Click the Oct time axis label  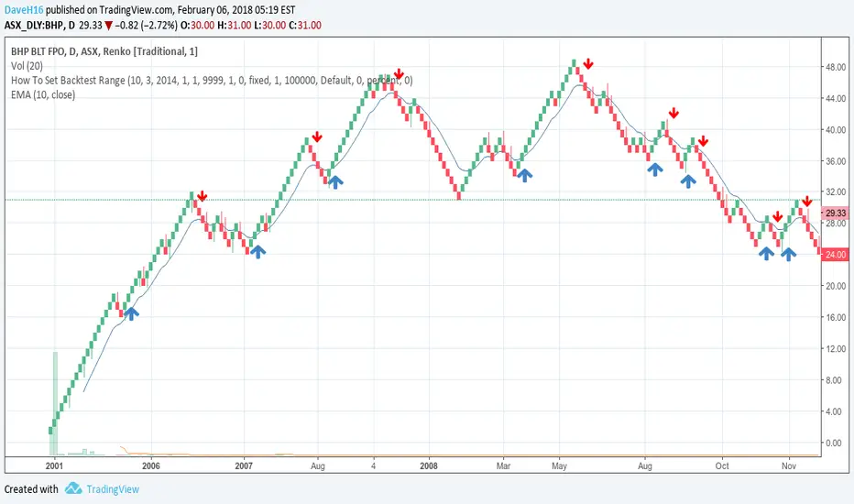pyautogui.click(x=722, y=466)
